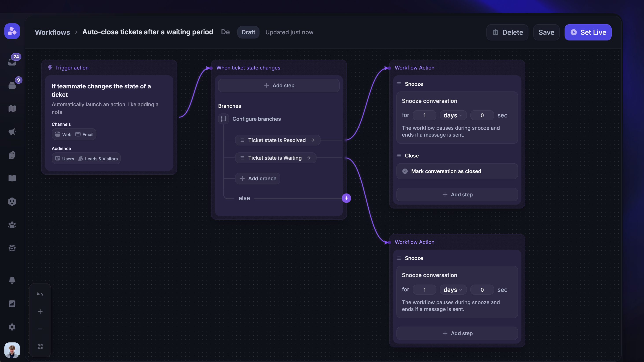Undo the last canvas change
Viewport: 644px width, 362px height.
pos(40,294)
